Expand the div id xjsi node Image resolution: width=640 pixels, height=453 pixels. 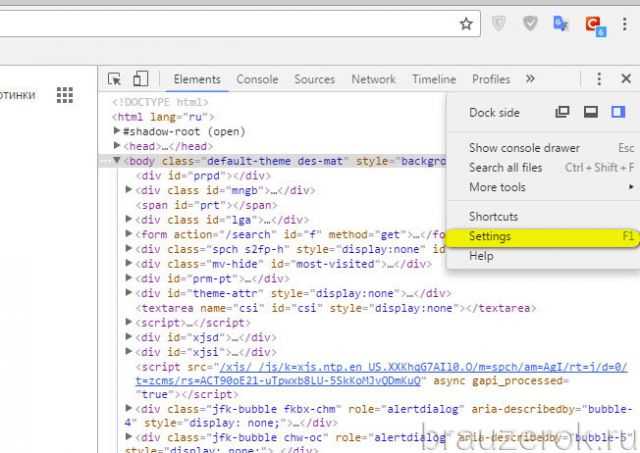click(129, 351)
